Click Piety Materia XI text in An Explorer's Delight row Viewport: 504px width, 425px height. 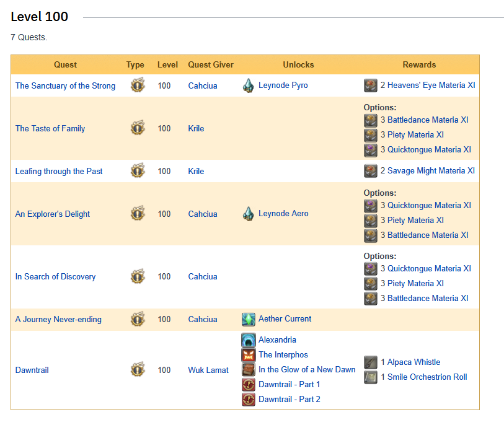(x=415, y=220)
